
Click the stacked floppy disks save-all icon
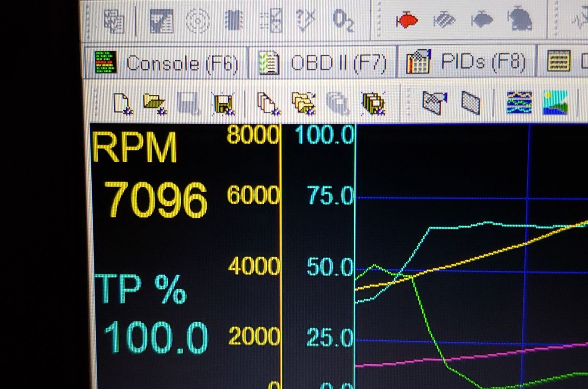click(x=373, y=103)
